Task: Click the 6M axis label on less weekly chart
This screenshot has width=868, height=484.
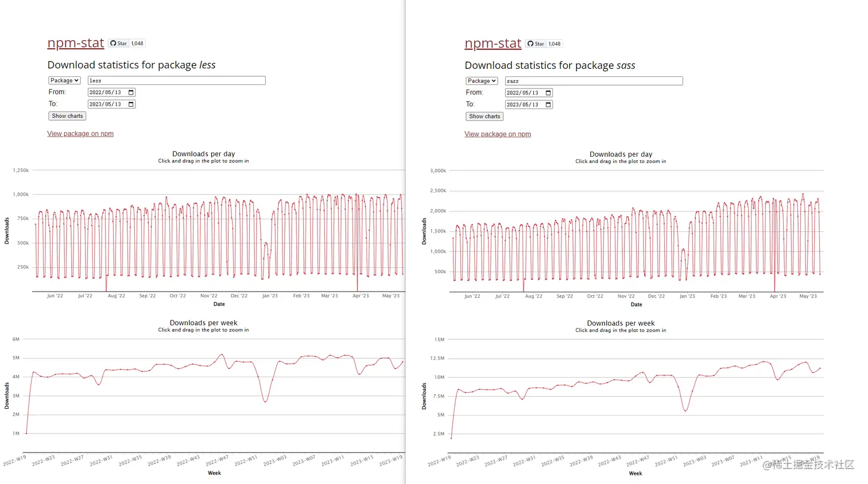Action: click(x=16, y=339)
